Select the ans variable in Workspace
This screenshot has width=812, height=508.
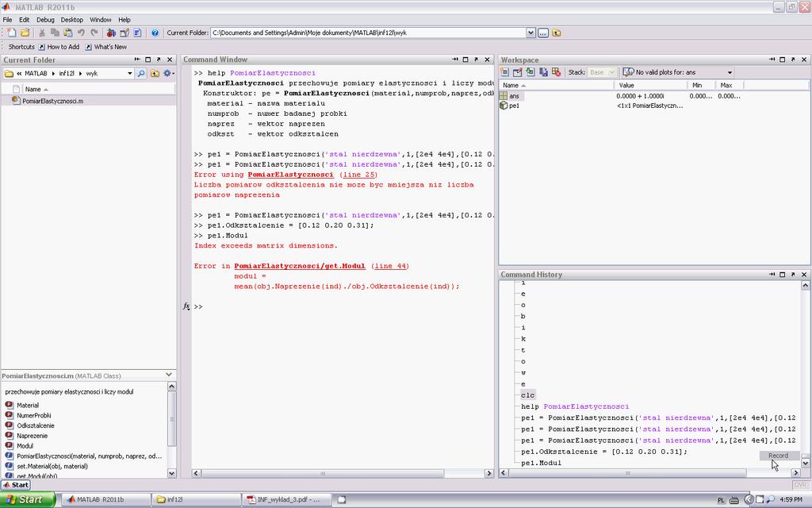tap(514, 96)
